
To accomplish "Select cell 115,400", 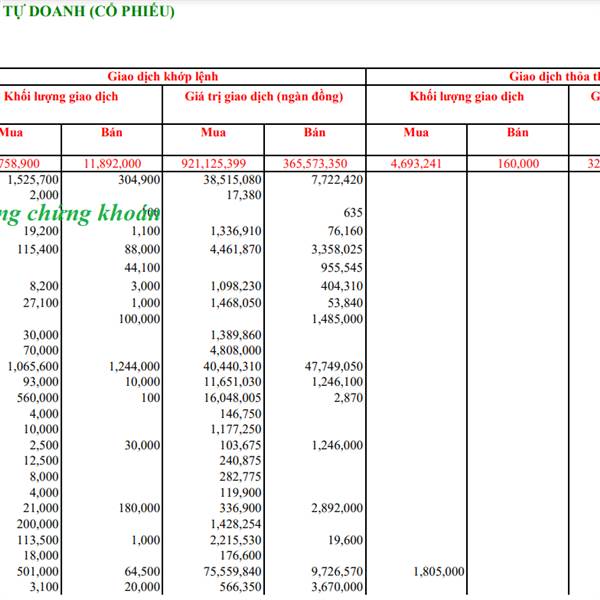I will [x=38, y=249].
